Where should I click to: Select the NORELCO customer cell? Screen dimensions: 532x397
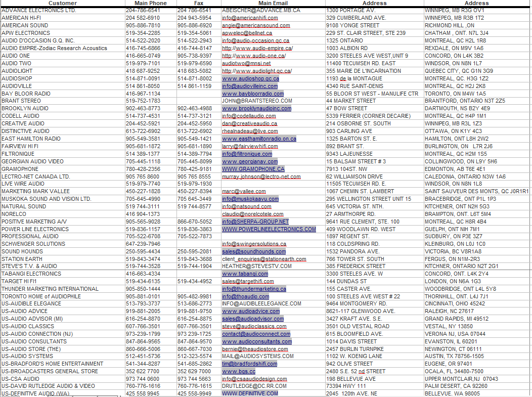tap(63, 214)
